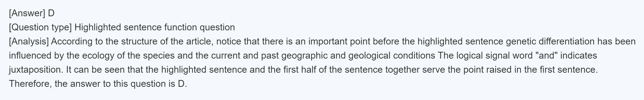Click the "[Question type]" label
The image size is (644, 100).
coord(40,27)
